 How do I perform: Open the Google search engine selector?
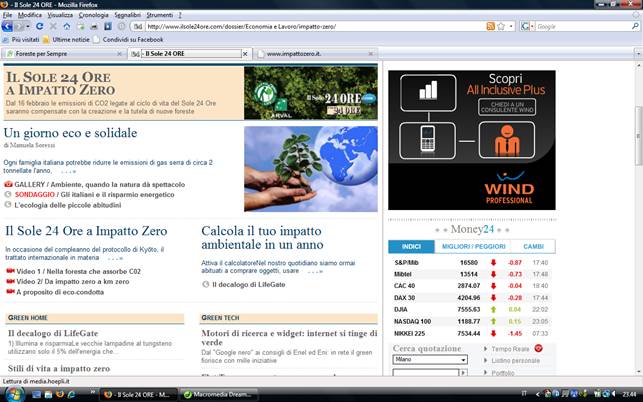[x=527, y=26]
